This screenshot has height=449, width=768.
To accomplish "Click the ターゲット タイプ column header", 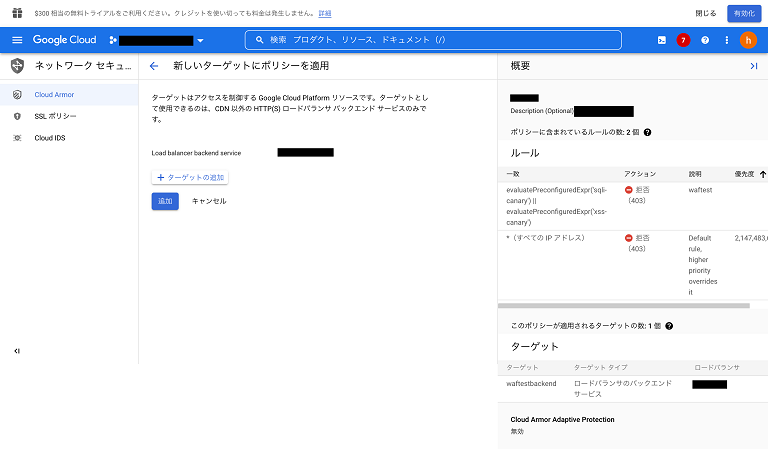I will pos(600,367).
